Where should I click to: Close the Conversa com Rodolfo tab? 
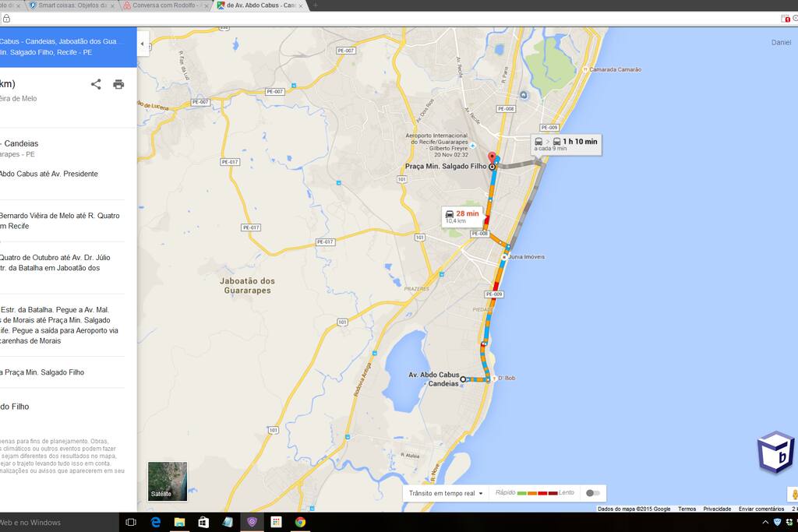(x=206, y=6)
